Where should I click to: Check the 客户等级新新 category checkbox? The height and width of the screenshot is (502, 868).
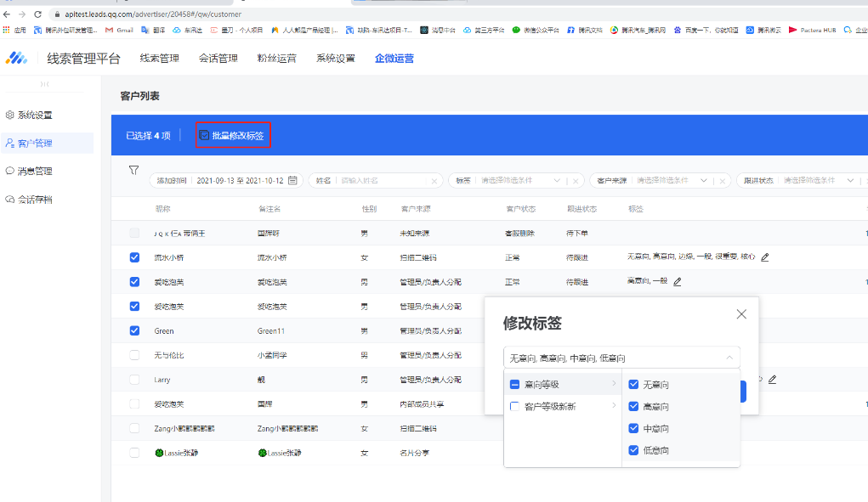(514, 407)
